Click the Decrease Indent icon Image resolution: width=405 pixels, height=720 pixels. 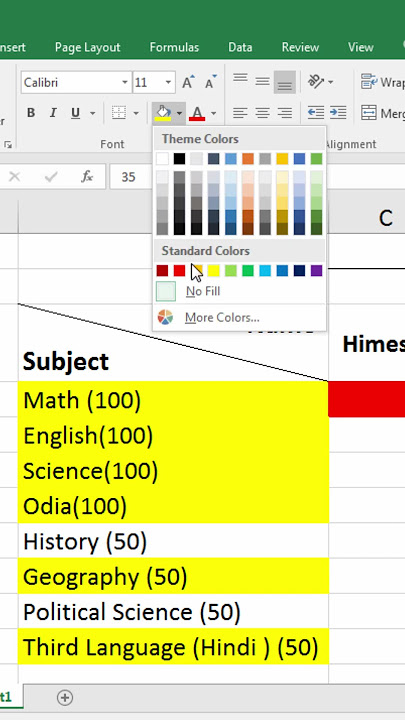coord(315,112)
